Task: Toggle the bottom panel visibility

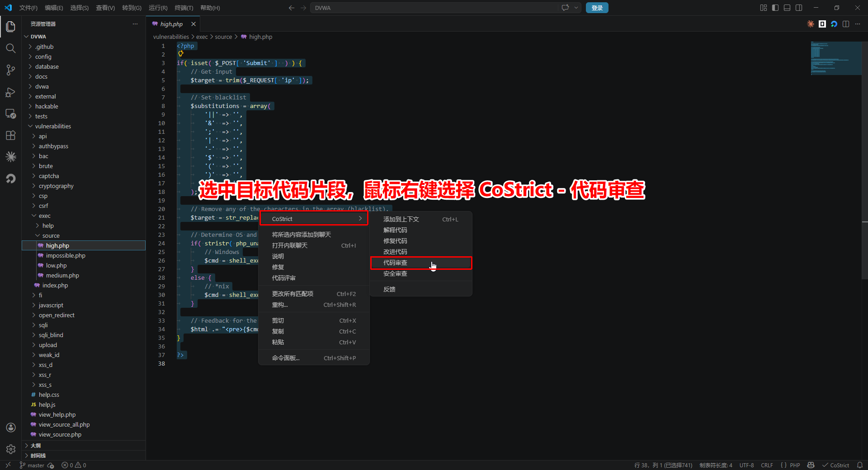Action: tap(787, 8)
